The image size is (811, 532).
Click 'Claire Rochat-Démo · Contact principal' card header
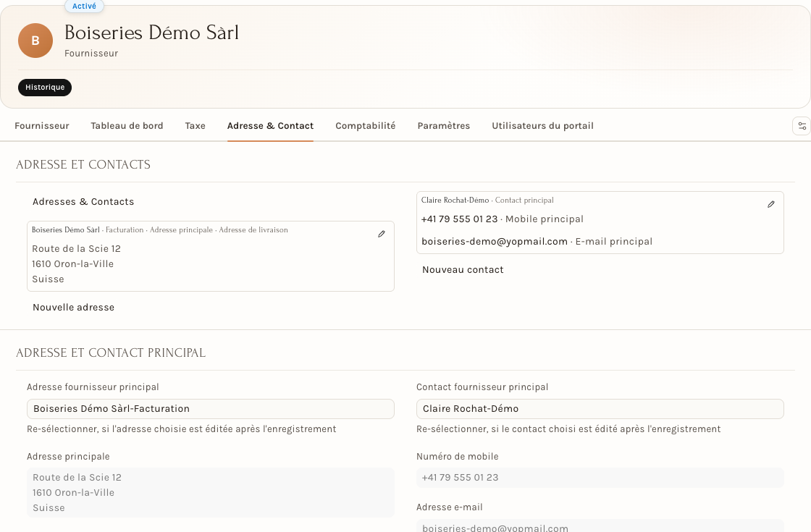(487, 200)
